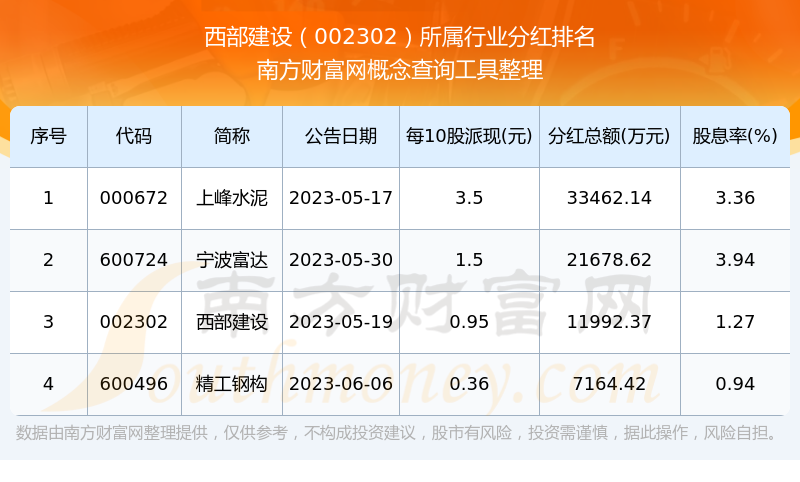Click the yield value 1.27
Screen dimensions: 800x482
[x=735, y=322]
